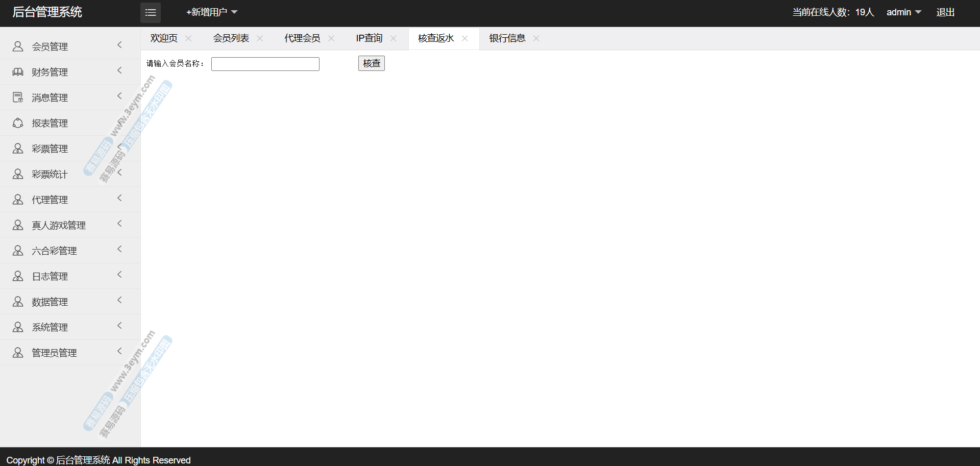Expand the 六合彩管理 chevron arrow

click(x=120, y=249)
